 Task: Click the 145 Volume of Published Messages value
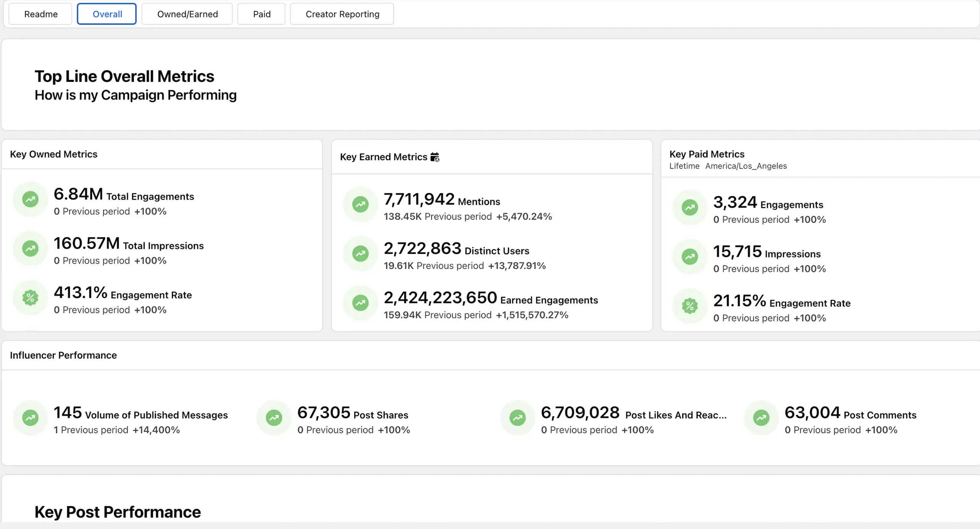coord(68,413)
